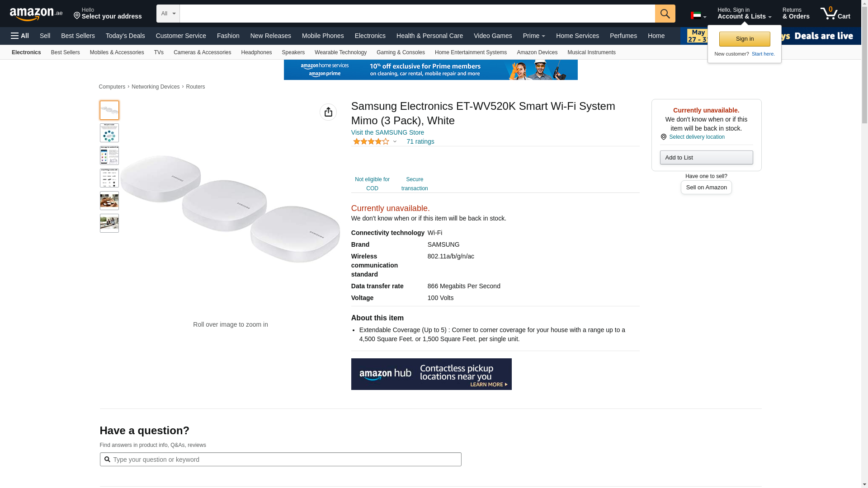
Task: Select Headphones in the Electronics subnav
Action: (x=256, y=52)
